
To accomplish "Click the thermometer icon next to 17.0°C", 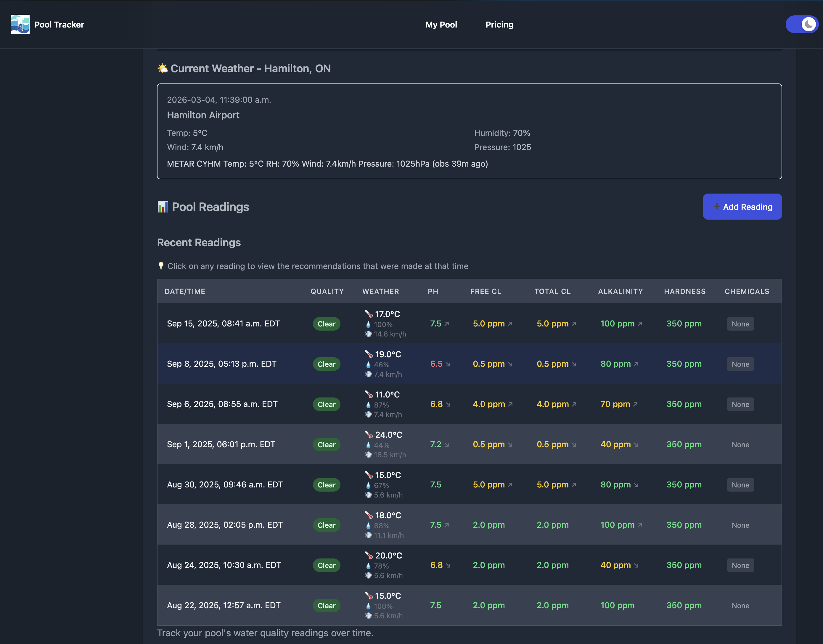I will point(369,314).
